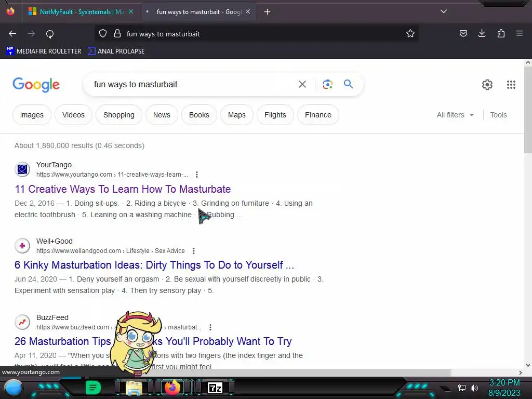Filter results by Videos

73,115
